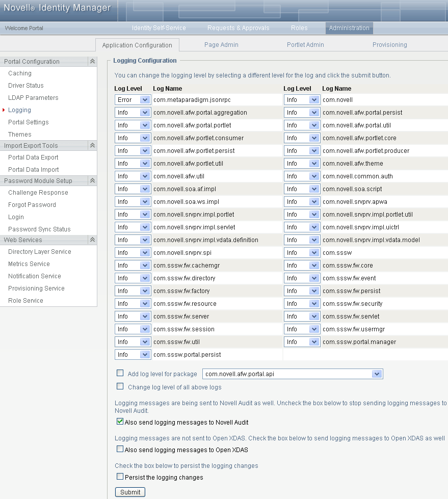Uncheck Also send logging messages to Novell Audit
Viewport: 448px width, 499px height.
coord(120,422)
